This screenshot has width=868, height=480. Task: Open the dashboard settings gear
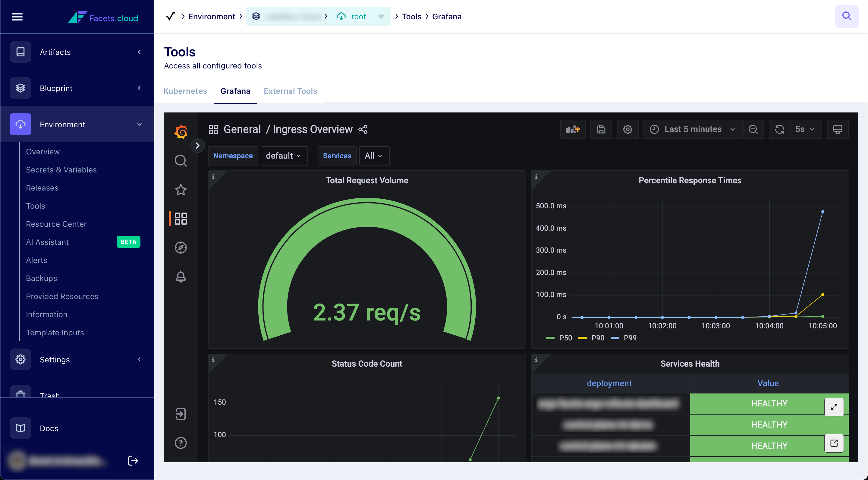627,129
